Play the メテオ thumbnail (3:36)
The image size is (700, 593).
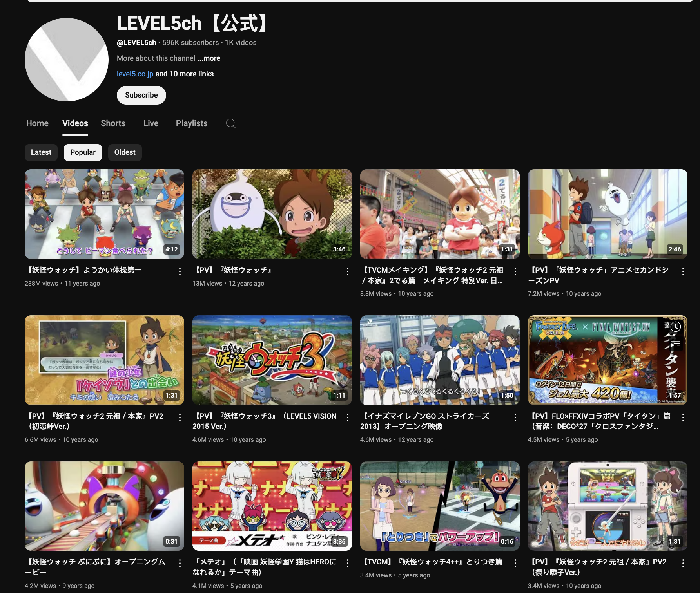pyautogui.click(x=272, y=506)
